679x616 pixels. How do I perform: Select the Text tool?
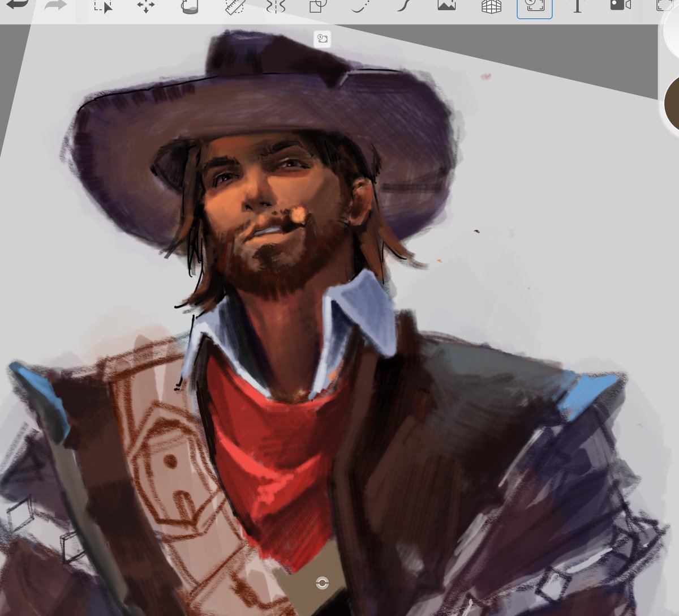click(577, 6)
